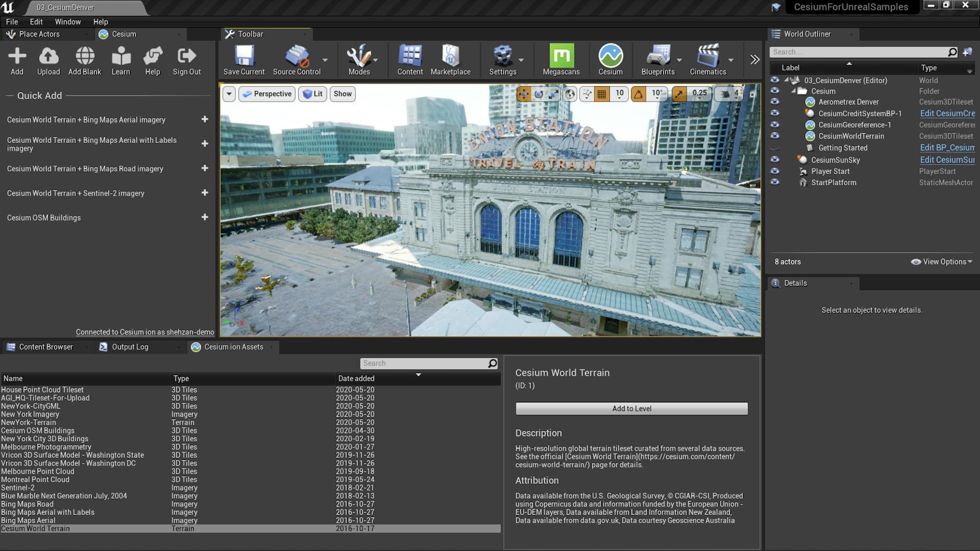Screen dimensions: 980x551
Task: Switch to the Output Log tab
Action: [130, 347]
